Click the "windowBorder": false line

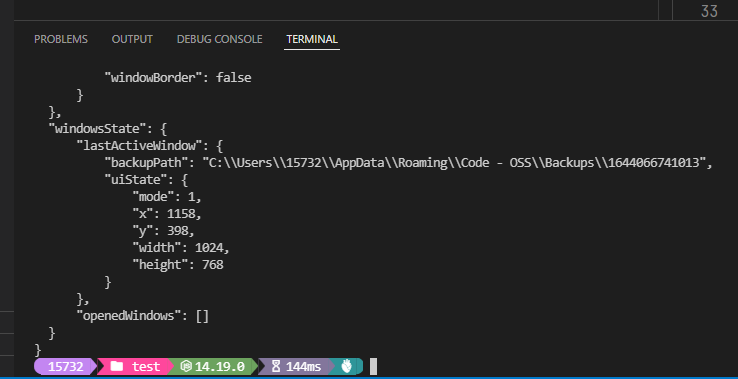pyautogui.click(x=178, y=78)
